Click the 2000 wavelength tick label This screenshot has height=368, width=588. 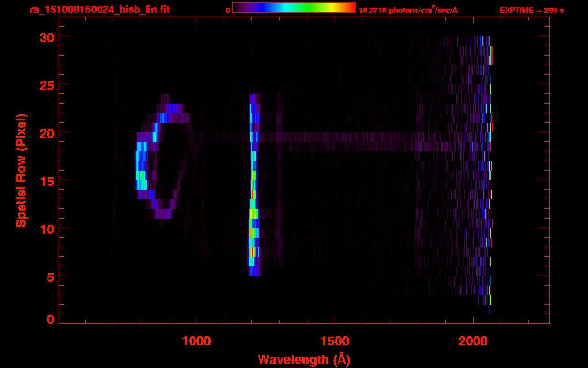tap(473, 341)
